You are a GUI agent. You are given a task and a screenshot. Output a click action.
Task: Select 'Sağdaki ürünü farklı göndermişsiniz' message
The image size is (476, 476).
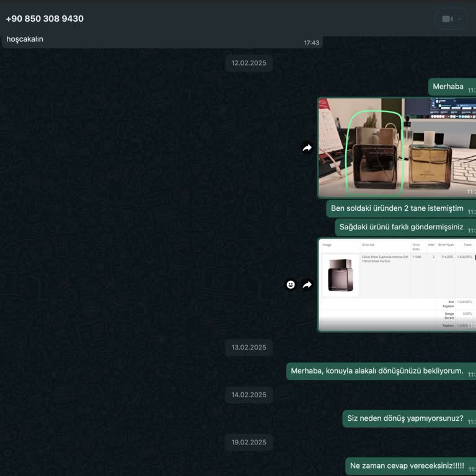[x=405, y=227]
